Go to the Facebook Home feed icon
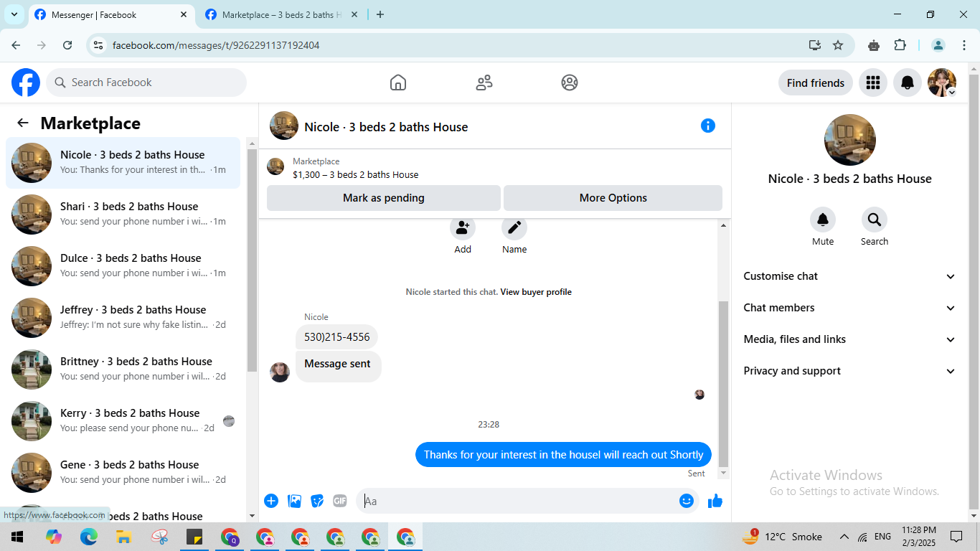Screen dimensions: 980x551 click(398, 83)
